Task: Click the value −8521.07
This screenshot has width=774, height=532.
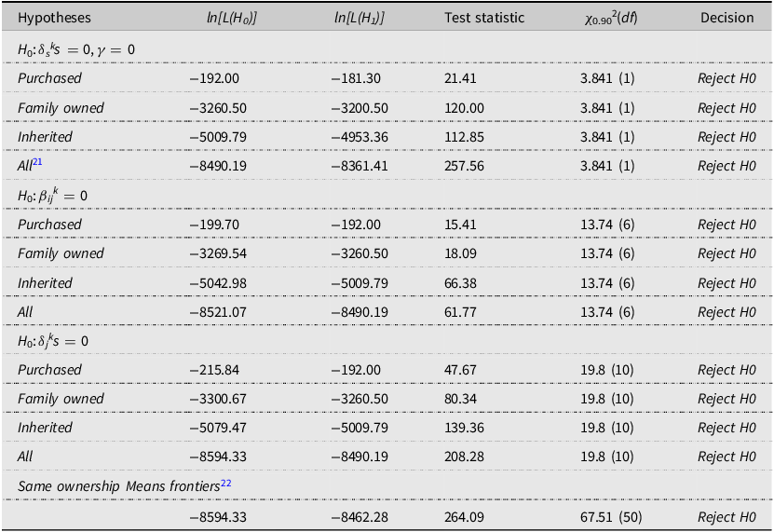Action: point(218,312)
